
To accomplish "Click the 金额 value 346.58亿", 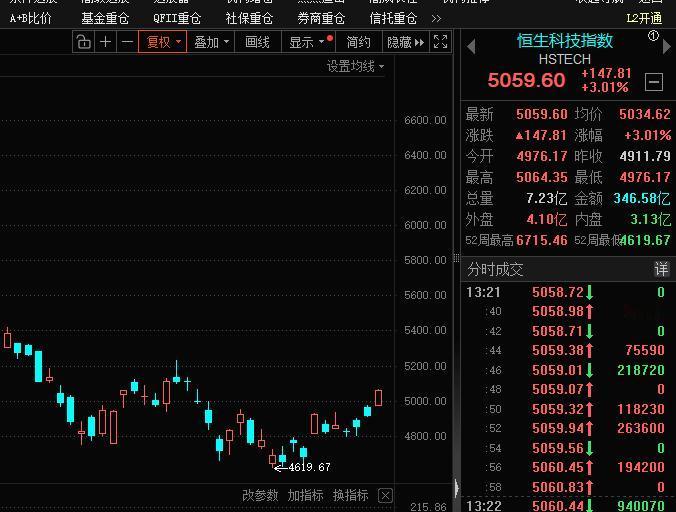I will click(642, 198).
